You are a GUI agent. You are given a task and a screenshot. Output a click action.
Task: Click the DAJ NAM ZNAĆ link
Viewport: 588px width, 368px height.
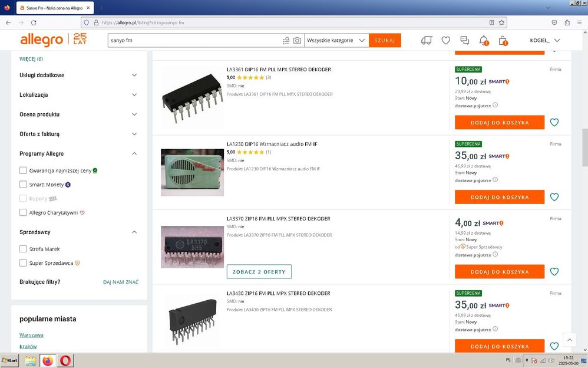click(x=121, y=282)
